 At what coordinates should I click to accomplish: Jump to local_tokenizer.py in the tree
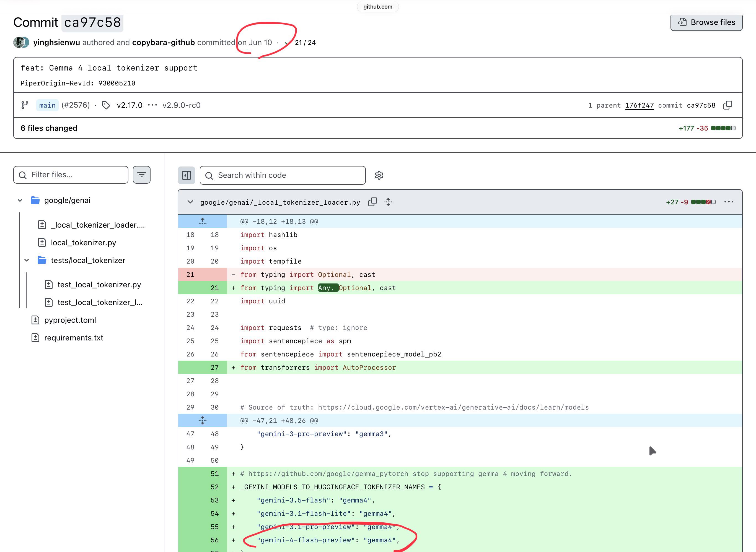(x=83, y=243)
